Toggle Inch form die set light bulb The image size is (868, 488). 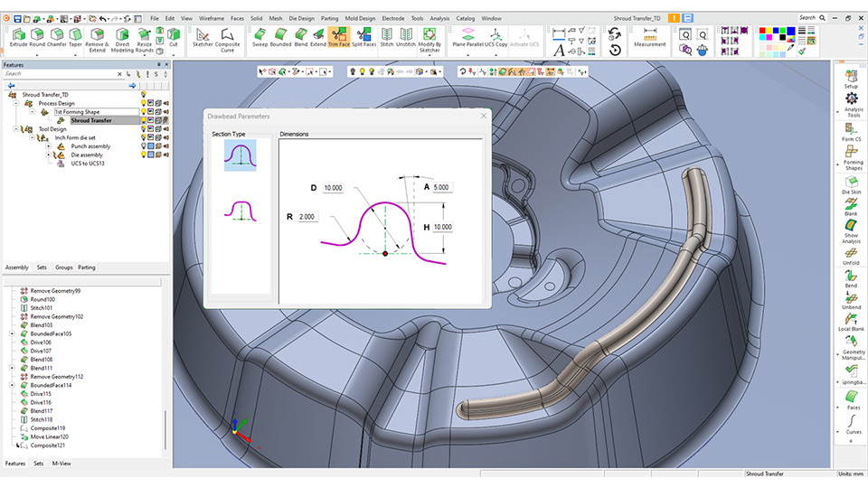pyautogui.click(x=144, y=137)
